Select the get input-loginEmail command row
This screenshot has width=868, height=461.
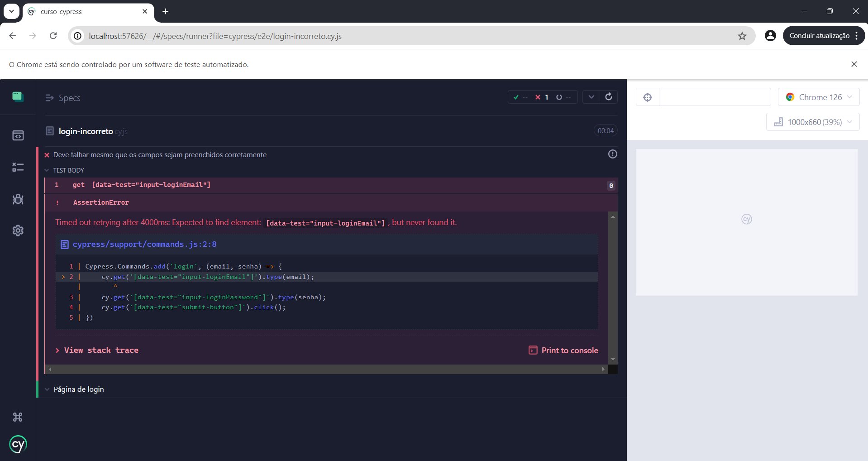[330, 185]
